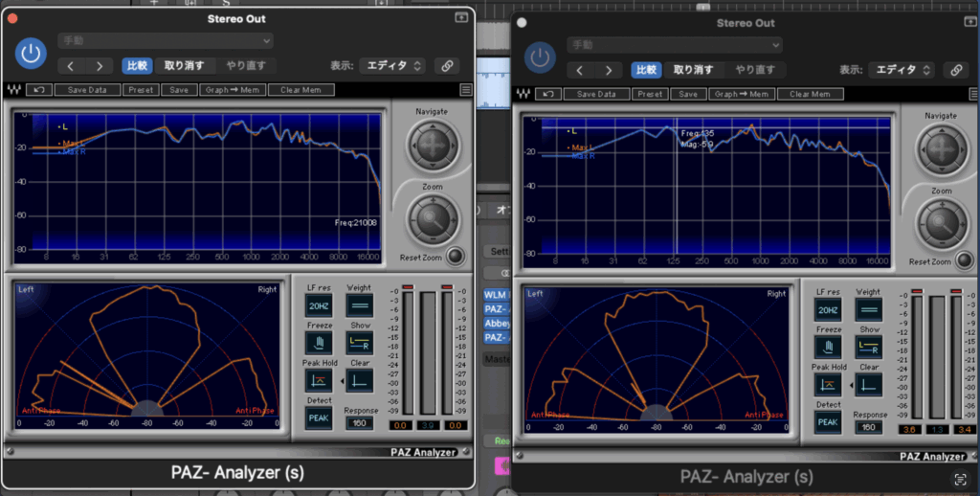Click the Waves undo arrow in right window
Screen dimensions: 980x496
548,95
